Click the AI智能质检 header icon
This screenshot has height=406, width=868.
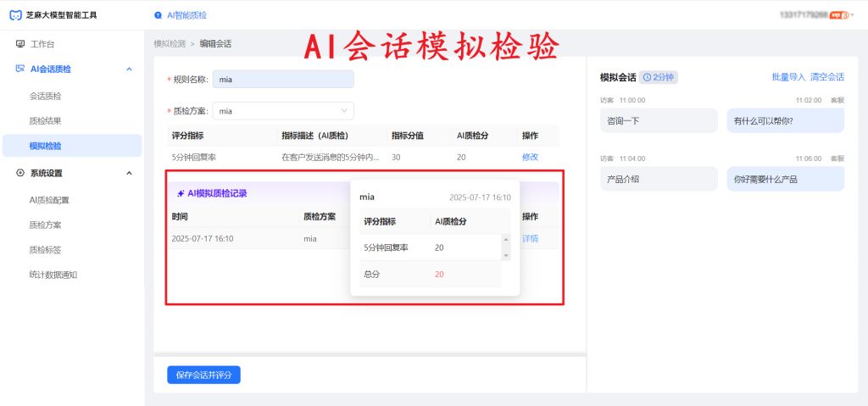(159, 15)
